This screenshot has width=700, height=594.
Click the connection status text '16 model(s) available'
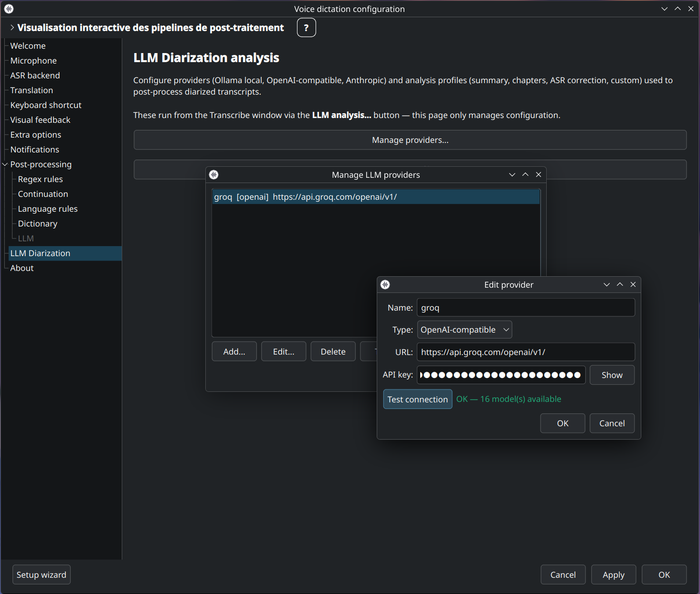[x=520, y=399]
